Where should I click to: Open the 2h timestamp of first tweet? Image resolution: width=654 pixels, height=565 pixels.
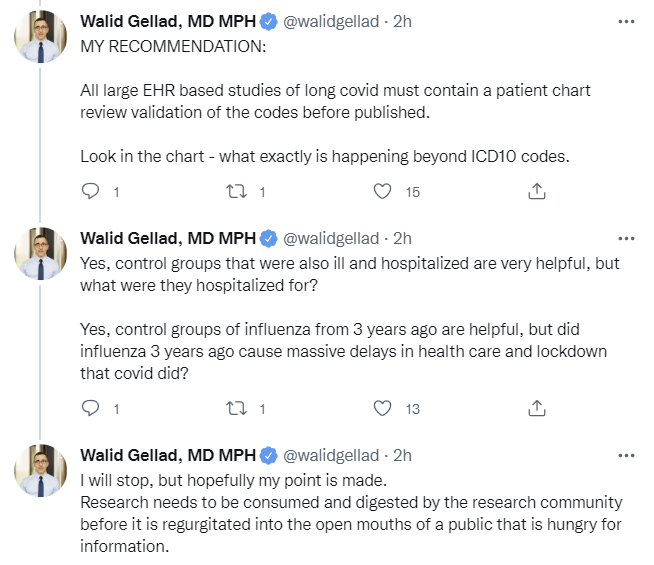[403, 22]
